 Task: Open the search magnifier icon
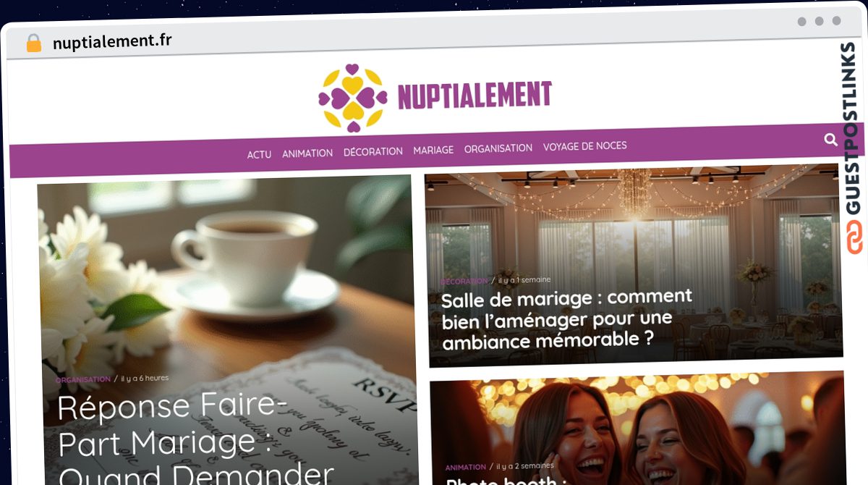click(830, 140)
